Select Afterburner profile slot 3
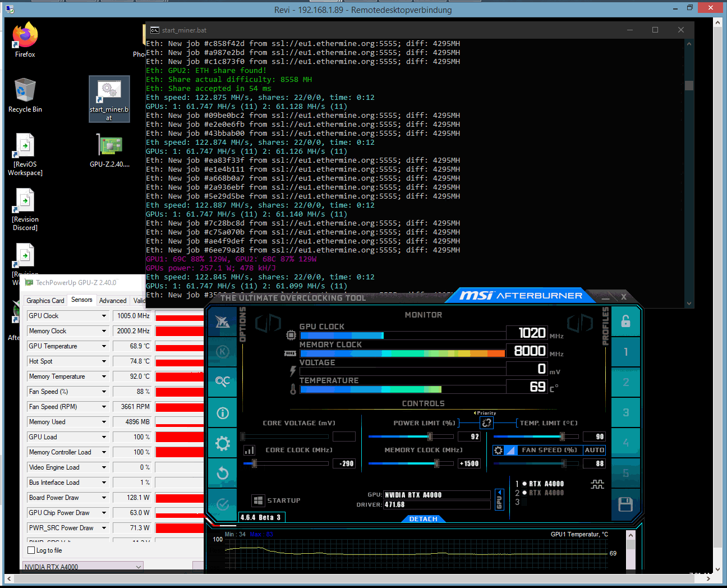Image resolution: width=727 pixels, height=588 pixels. coord(625,412)
